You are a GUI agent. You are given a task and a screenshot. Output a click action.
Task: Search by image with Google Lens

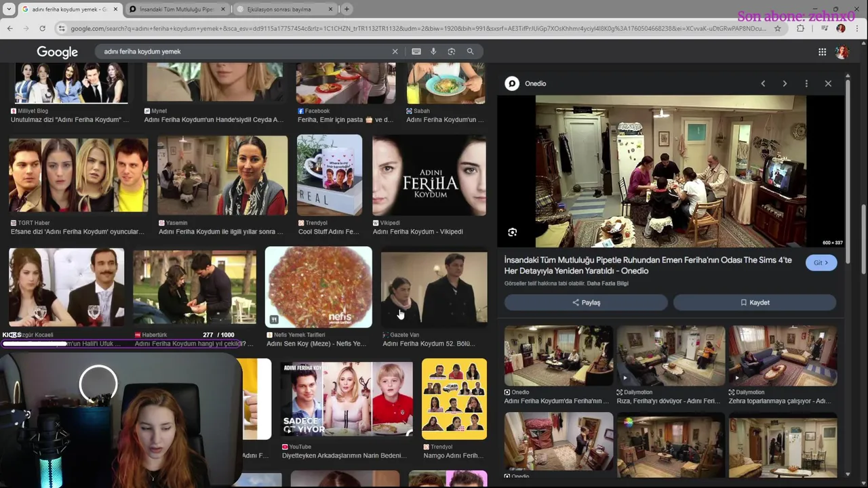click(x=452, y=52)
